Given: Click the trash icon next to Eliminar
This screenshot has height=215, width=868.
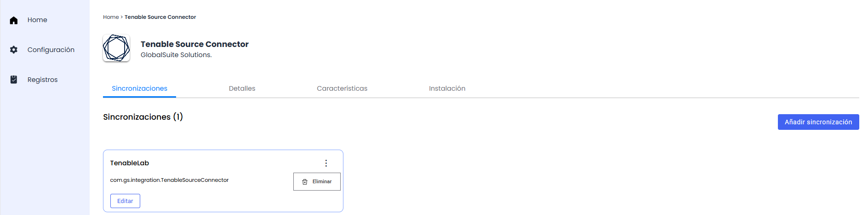Looking at the screenshot, I should (x=305, y=182).
